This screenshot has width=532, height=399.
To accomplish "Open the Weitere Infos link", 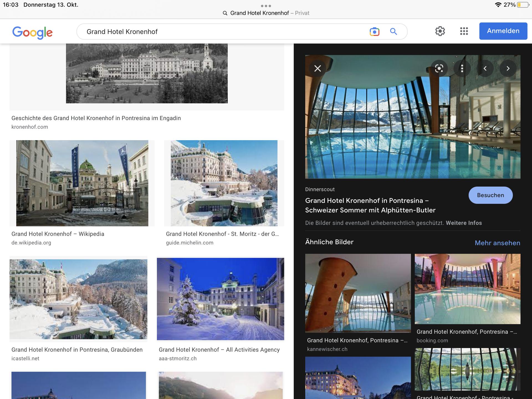I will [x=464, y=223].
